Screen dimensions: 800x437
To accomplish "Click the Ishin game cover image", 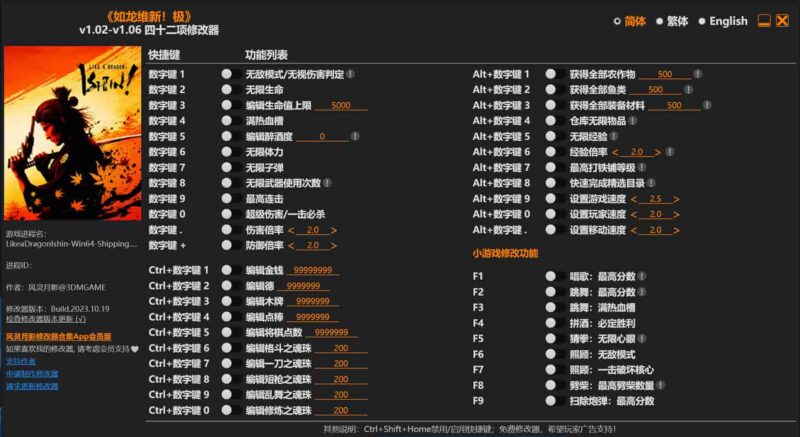I will click(72, 133).
